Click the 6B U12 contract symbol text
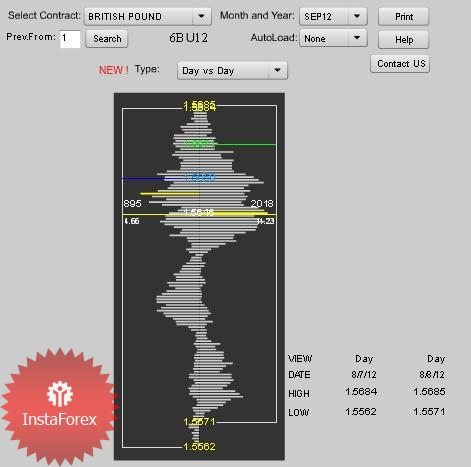471x467 pixels. point(188,38)
